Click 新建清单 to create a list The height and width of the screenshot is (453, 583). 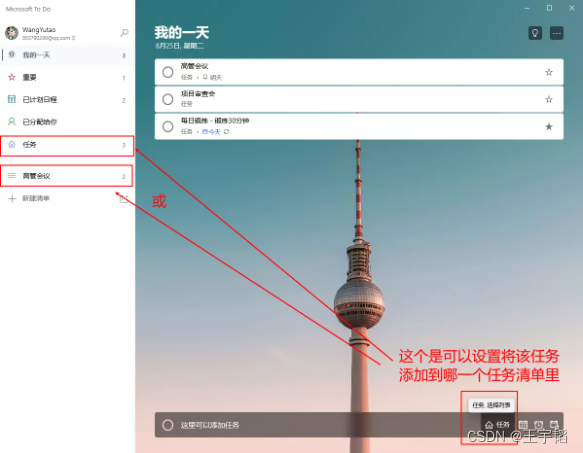pos(36,198)
